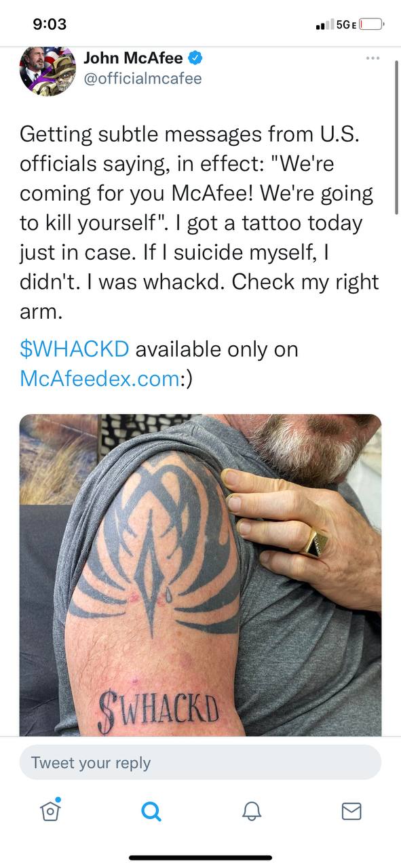Tap the home indicator bar at bottom
The image size is (401, 868).
pos(200,858)
